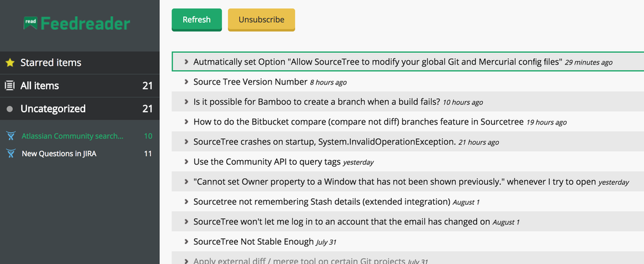Click the Atlassian icon beside New Questions in JIRA
The height and width of the screenshot is (264, 644).
11,154
